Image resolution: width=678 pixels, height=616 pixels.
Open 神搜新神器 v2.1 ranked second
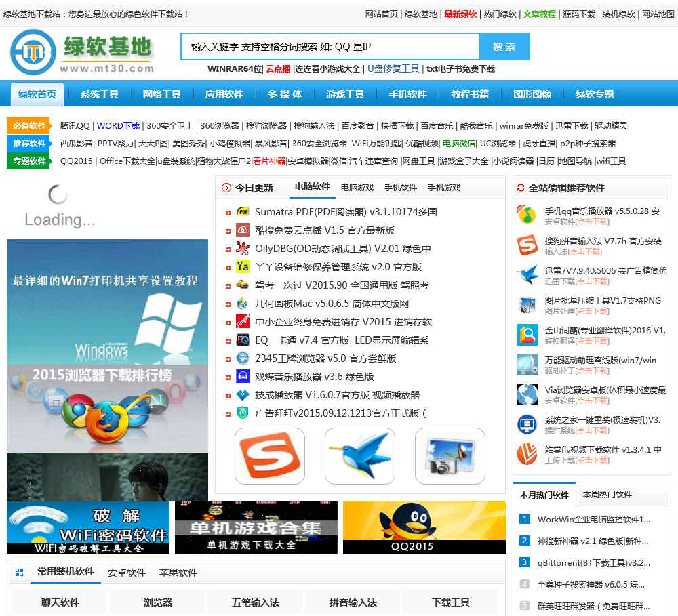593,541
